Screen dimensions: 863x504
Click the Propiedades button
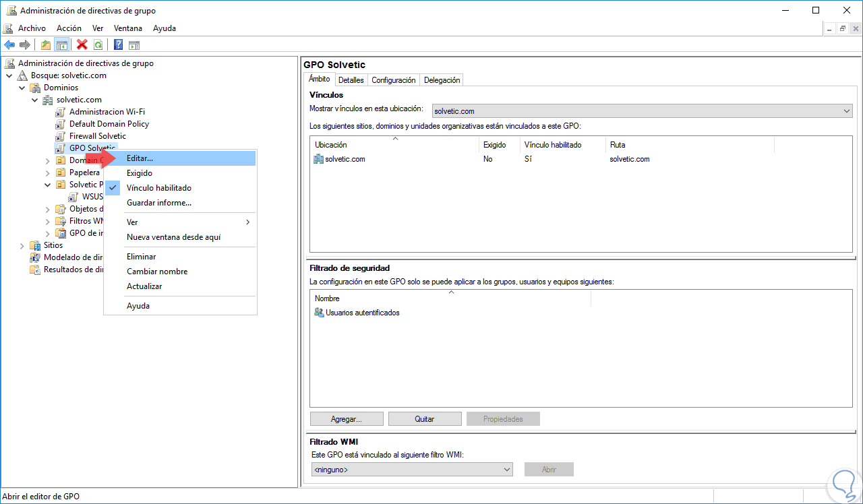(x=503, y=419)
